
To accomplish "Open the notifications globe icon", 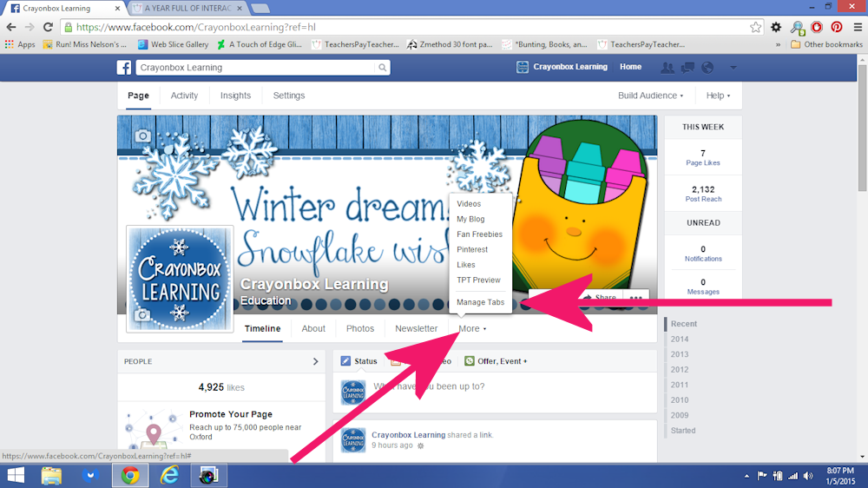I will tap(707, 68).
